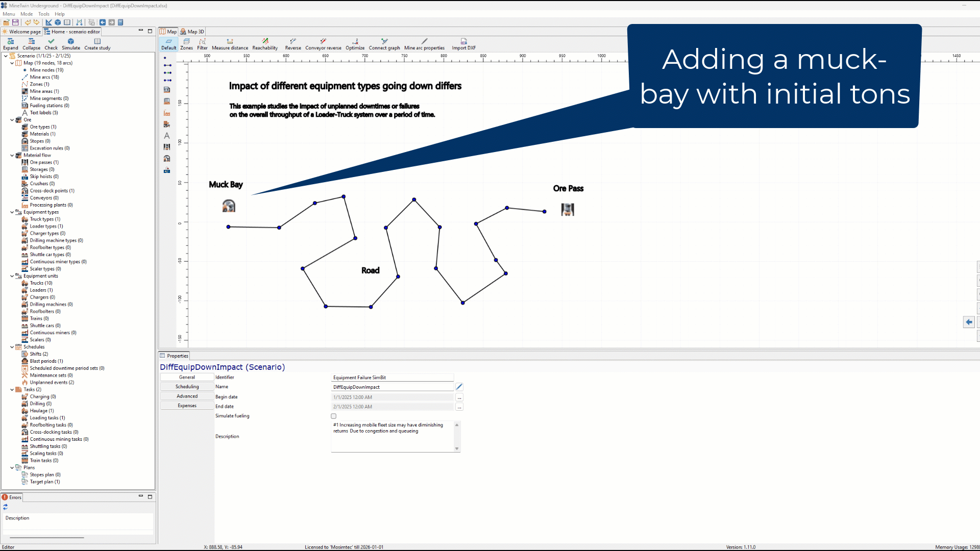Screen dimensions: 980x551
Task: Open the Scheduling properties section
Action: (x=187, y=387)
